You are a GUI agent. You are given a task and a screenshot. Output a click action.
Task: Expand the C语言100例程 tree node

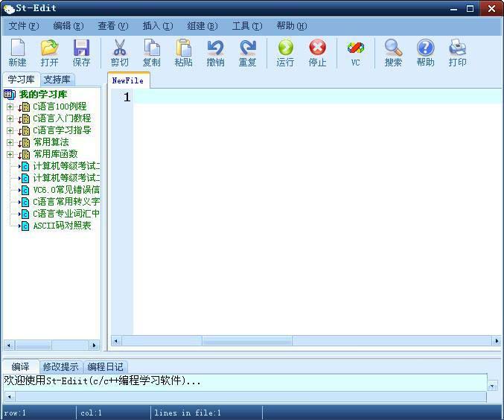(x=10, y=106)
